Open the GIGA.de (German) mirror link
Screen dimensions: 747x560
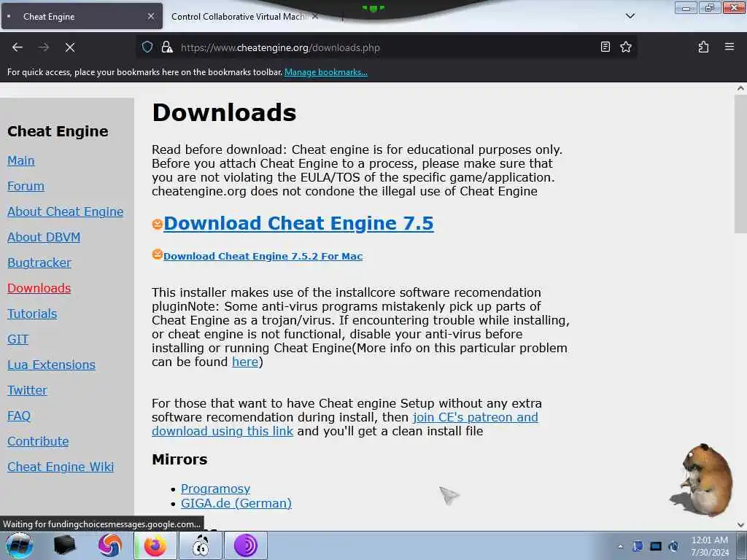[236, 503]
